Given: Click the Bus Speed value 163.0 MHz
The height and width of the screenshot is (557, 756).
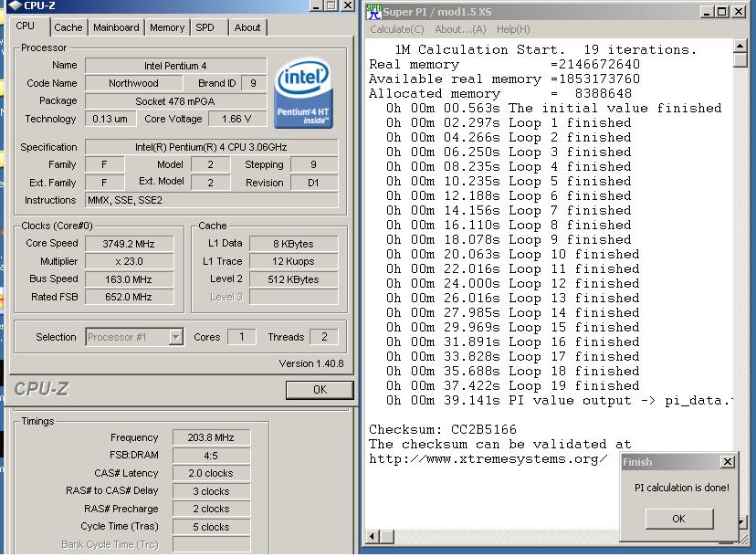Looking at the screenshot, I should 129,279.
